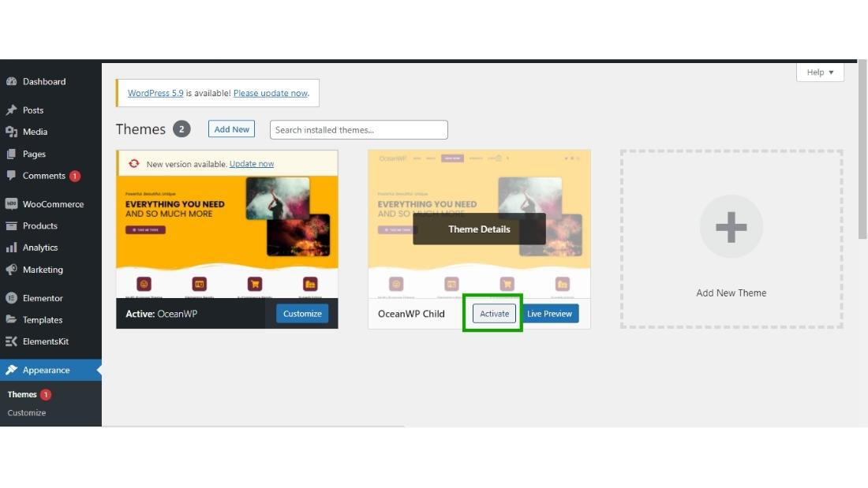Click the Themes page heading

pos(140,129)
